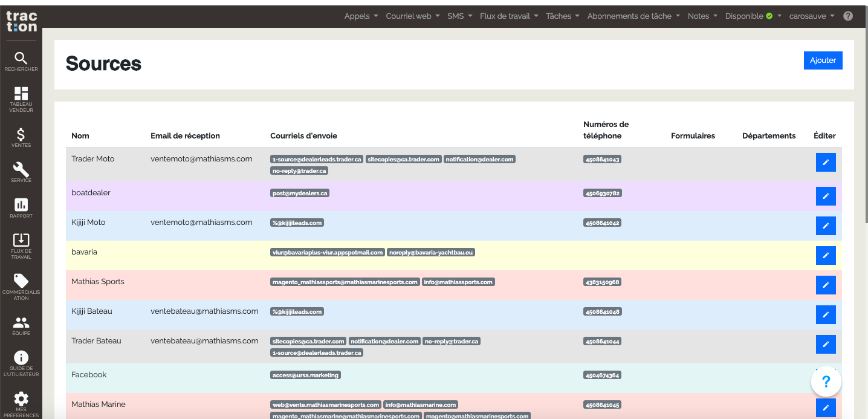Edit the bavaria source
868x419 pixels.
[x=826, y=256]
